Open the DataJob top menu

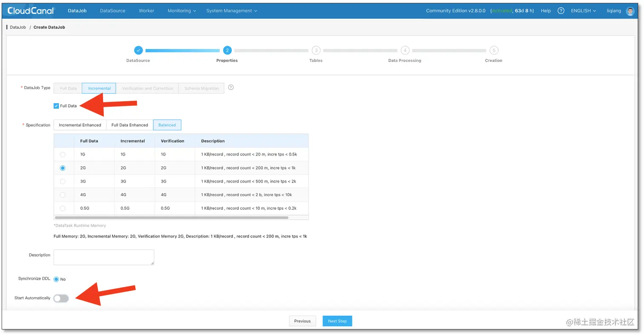77,11
